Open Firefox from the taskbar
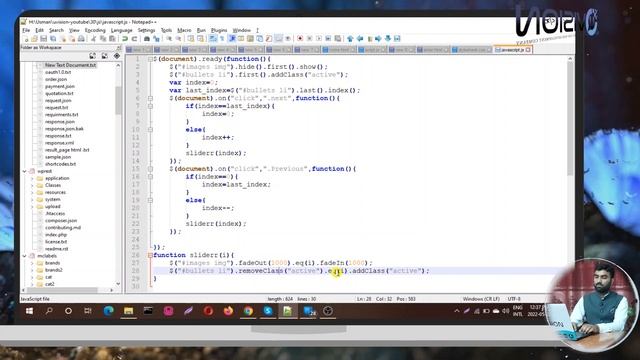 (x=228, y=311)
